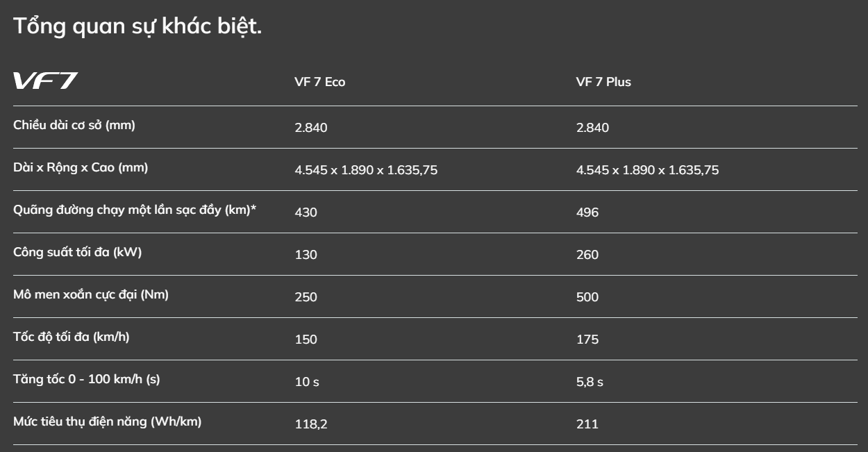Click the Dài x Rộng x Cao (mm) label

pyautogui.click(x=81, y=167)
